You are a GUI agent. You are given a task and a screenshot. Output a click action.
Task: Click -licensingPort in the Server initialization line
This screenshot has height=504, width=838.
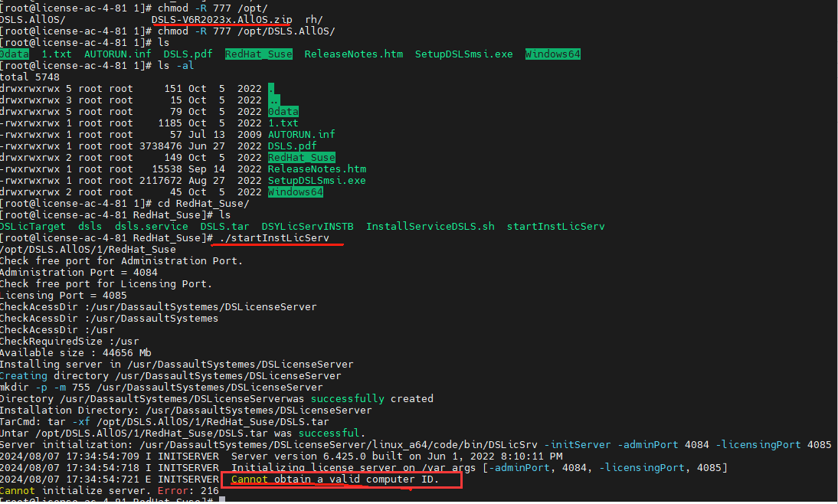(758, 445)
